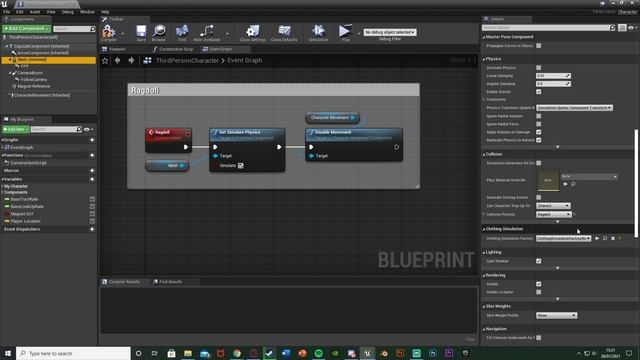Screen dimensions: 640x360
Task: Add a new Graph with plus icon
Action: click(92, 140)
